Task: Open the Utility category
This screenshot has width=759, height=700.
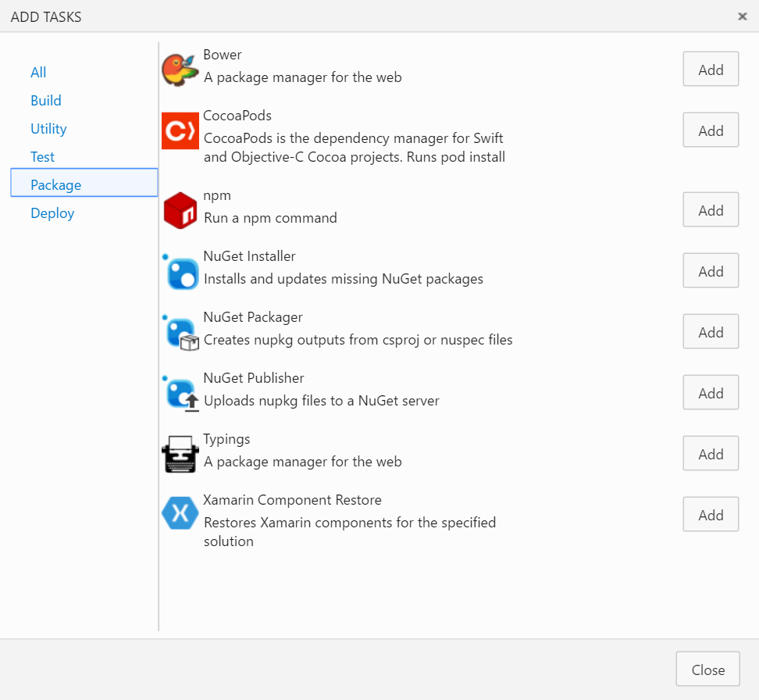Action: coord(48,128)
